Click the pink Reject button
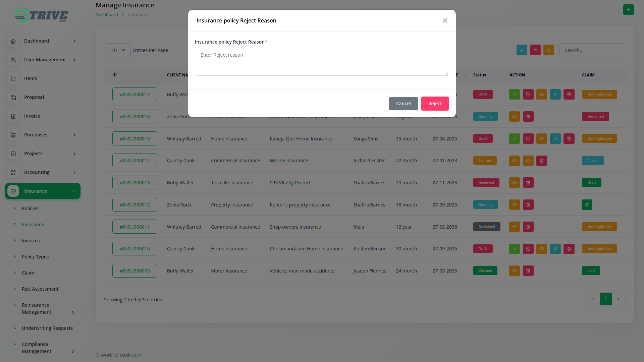644x362 pixels. [435, 104]
